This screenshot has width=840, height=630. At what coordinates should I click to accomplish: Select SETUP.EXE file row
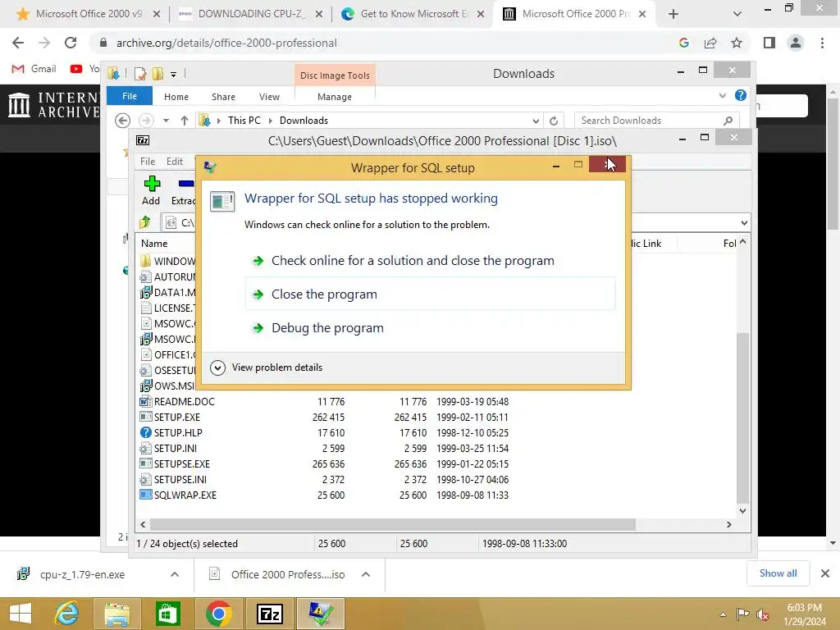coord(323,417)
